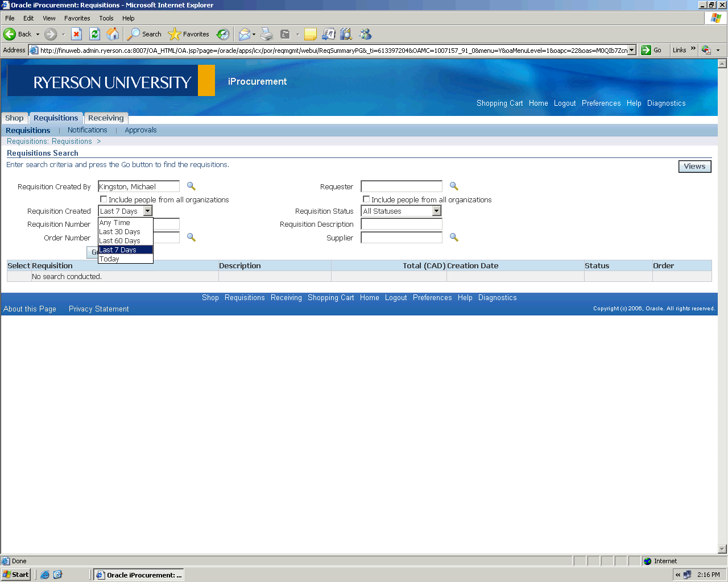Switch to the Receiving tab
The width and height of the screenshot is (728, 582).
[106, 118]
